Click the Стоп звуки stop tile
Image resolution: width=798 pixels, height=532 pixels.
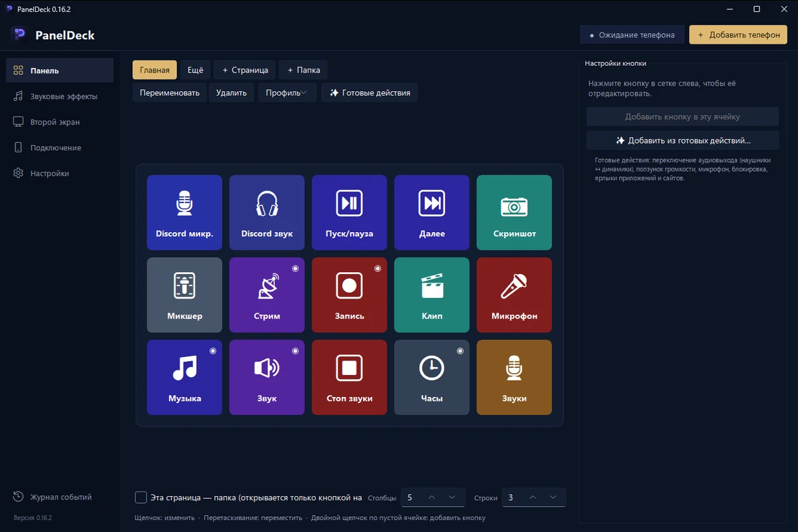click(349, 377)
